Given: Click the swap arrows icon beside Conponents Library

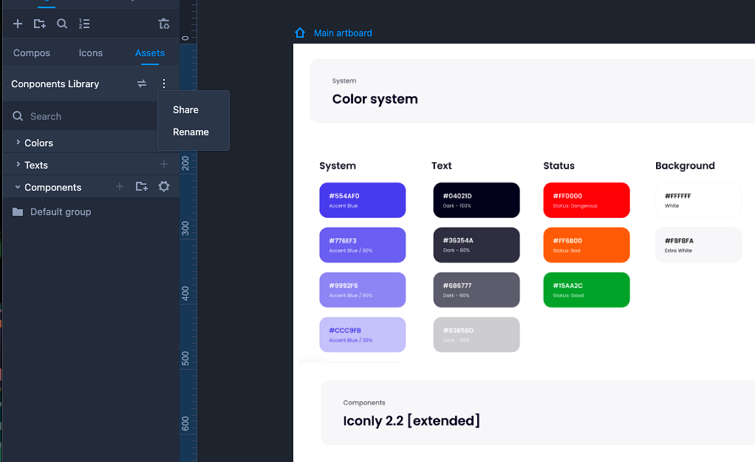Looking at the screenshot, I should click(142, 84).
